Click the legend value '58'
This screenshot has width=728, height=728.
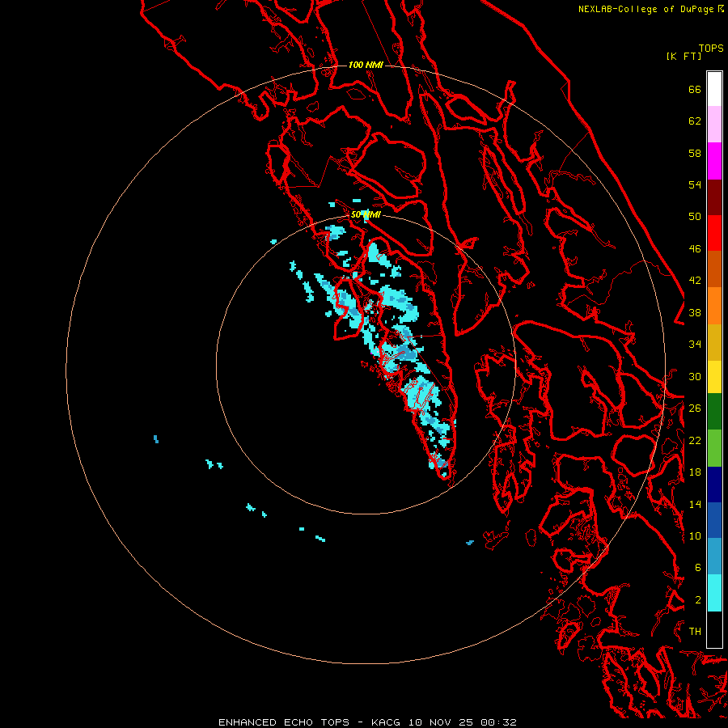(695, 153)
